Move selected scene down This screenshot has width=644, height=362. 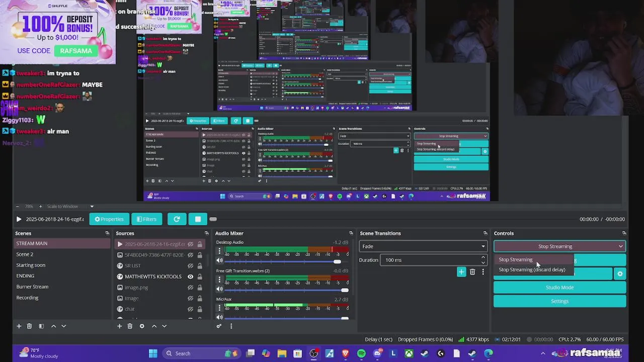pos(63,326)
